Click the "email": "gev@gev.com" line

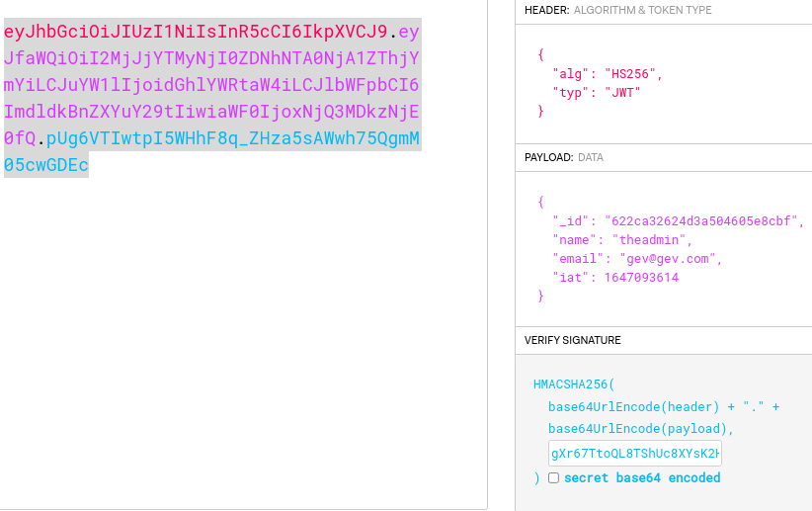637,259
